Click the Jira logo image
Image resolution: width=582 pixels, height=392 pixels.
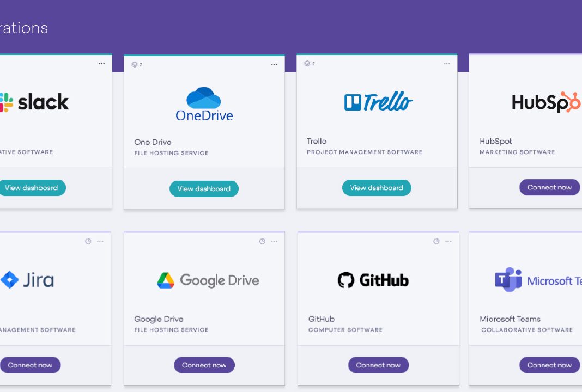click(27, 280)
